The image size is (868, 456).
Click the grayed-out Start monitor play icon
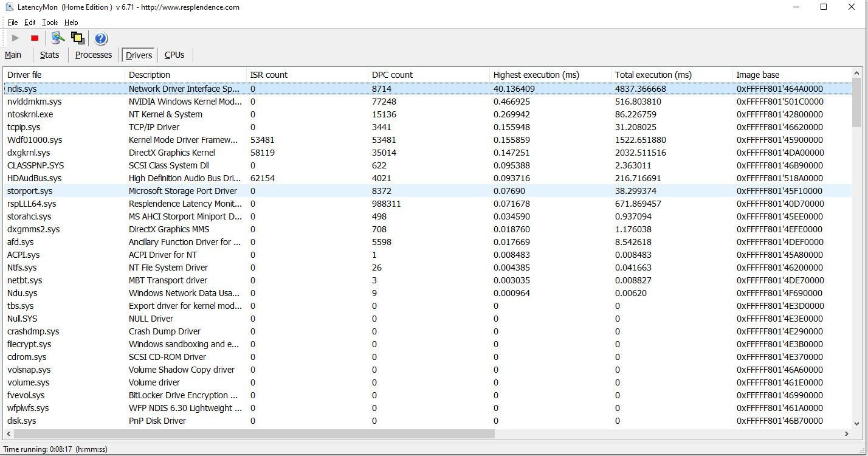pos(16,38)
